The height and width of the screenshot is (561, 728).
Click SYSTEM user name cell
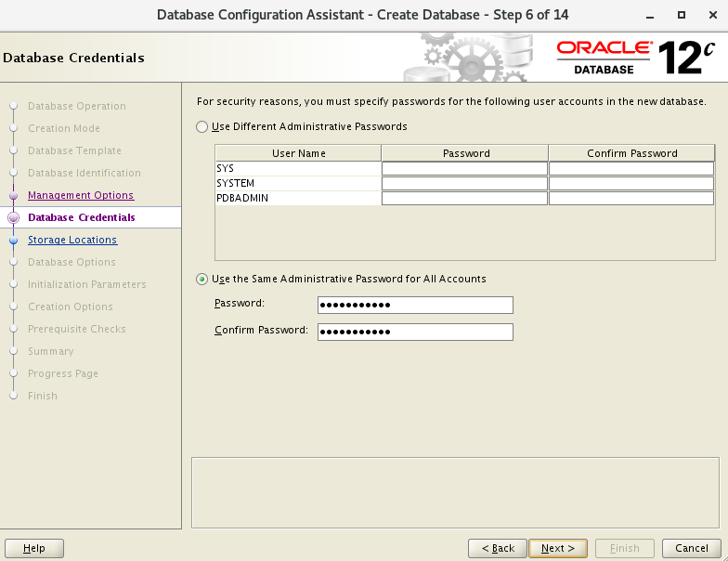[299, 184]
